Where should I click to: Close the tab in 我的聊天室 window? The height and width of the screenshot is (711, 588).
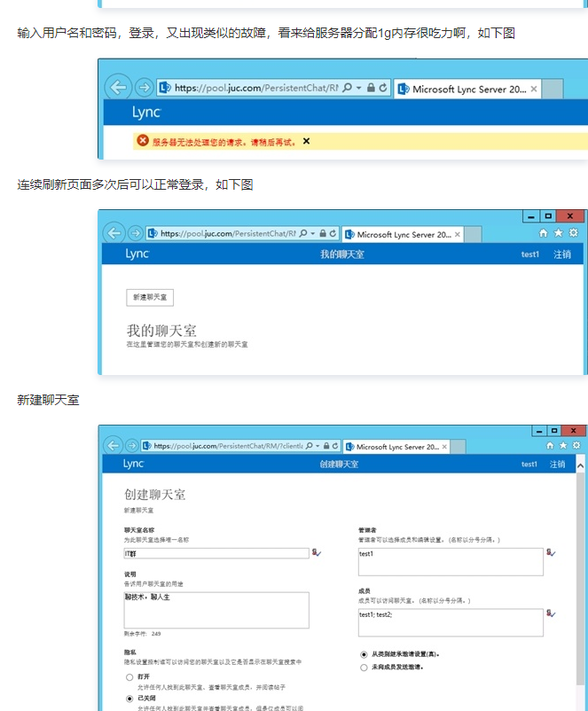(x=458, y=234)
